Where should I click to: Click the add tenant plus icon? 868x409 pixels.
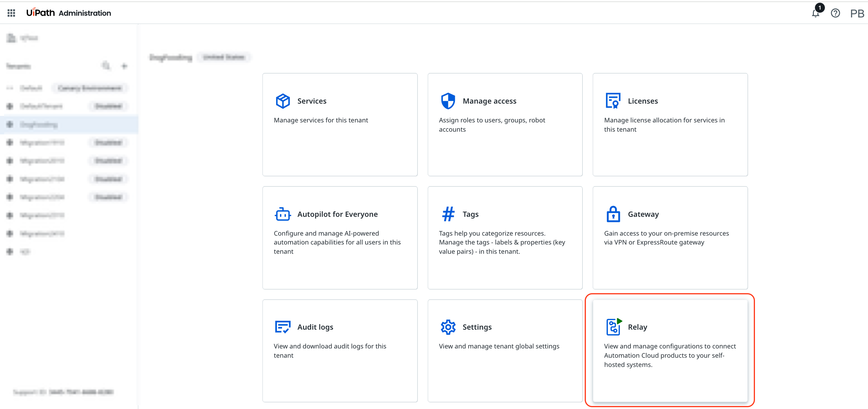pos(125,66)
